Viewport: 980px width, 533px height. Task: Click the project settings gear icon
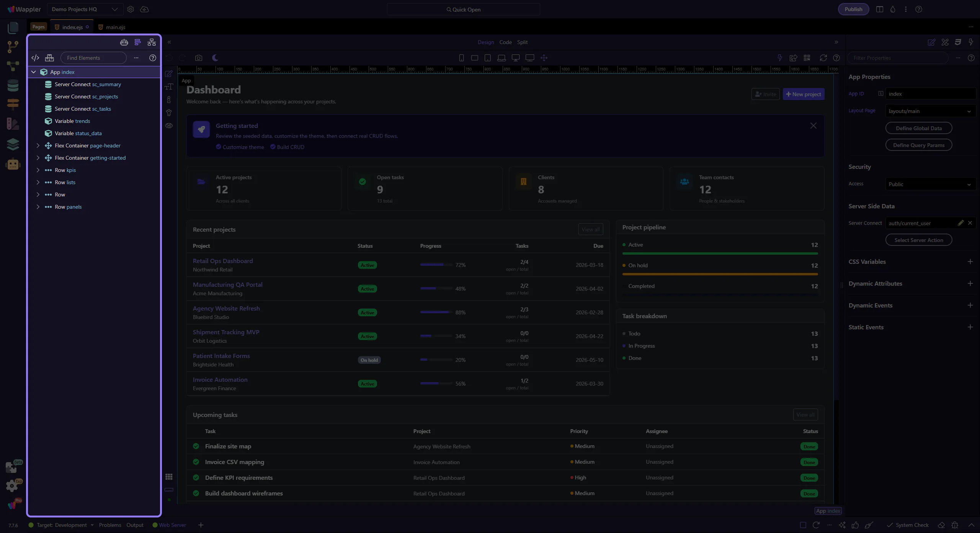tap(131, 9)
